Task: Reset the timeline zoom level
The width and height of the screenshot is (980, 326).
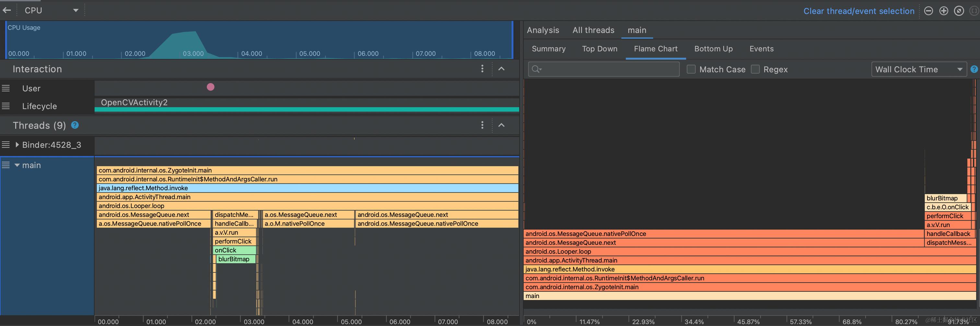Action: 959,11
